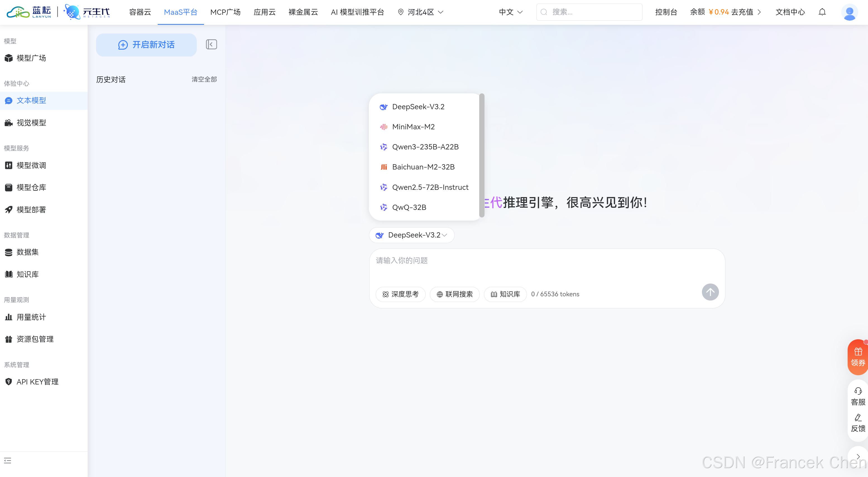Contact 客服 customer service

858,396
